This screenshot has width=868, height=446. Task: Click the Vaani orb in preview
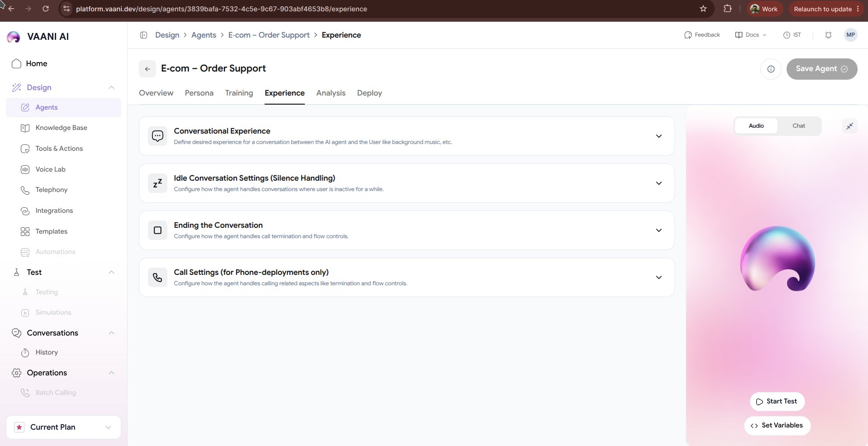pos(778,259)
